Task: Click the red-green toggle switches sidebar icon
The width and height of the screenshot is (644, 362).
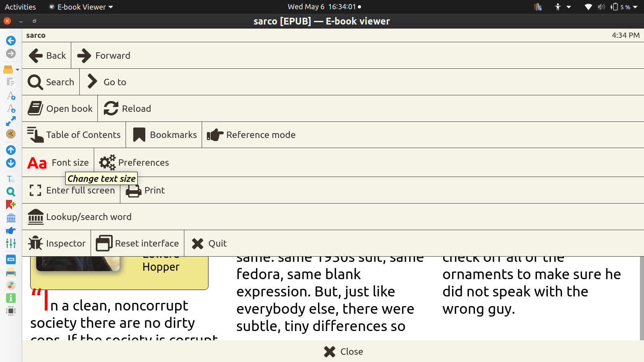Action: [11, 286]
